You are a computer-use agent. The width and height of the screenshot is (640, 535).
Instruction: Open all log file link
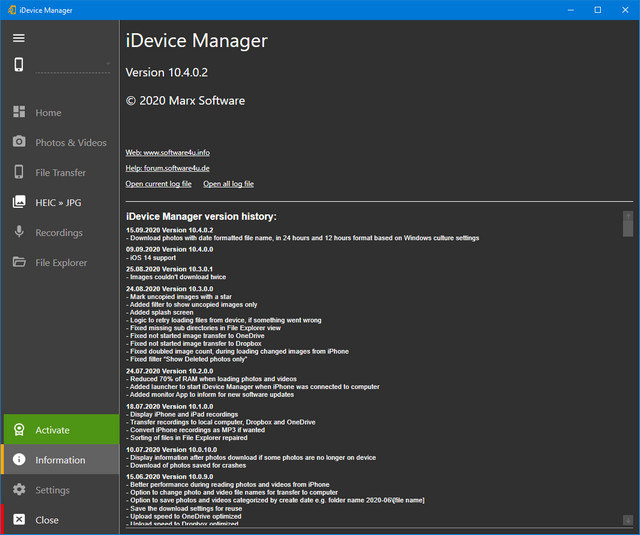pyautogui.click(x=228, y=184)
